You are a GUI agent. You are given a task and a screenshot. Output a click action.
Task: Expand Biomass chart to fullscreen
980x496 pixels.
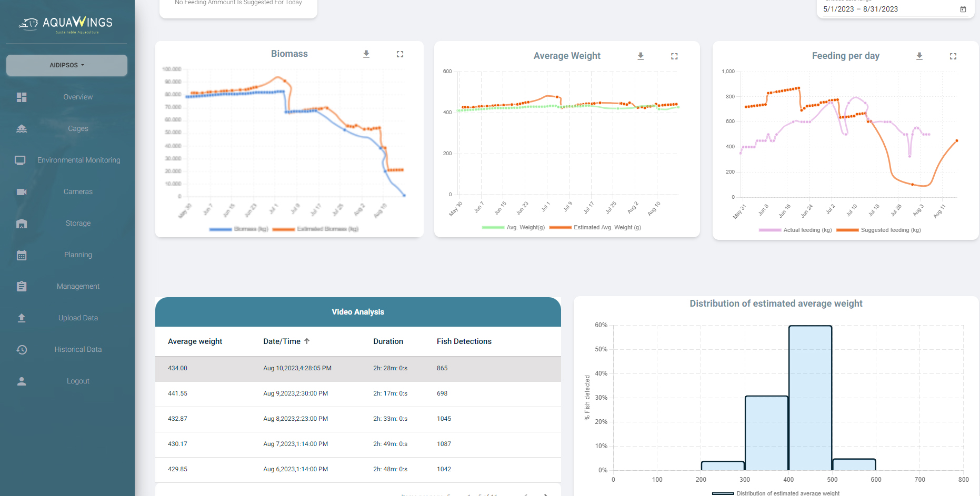(x=400, y=54)
